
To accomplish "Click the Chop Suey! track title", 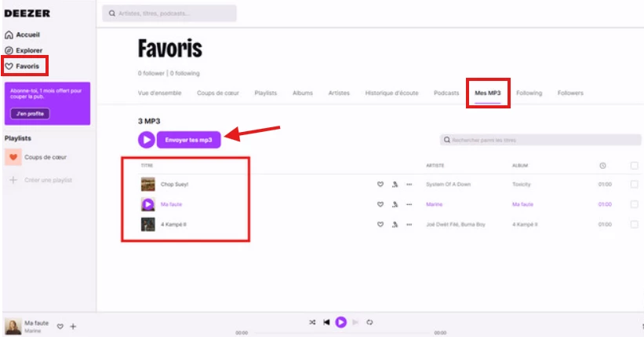I will pyautogui.click(x=174, y=185).
